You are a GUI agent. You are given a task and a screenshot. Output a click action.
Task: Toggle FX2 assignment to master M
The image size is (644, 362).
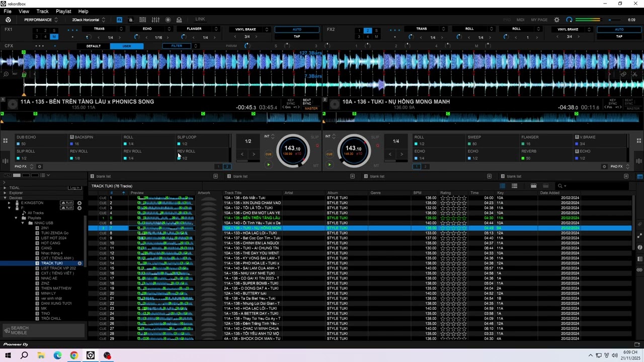click(376, 37)
